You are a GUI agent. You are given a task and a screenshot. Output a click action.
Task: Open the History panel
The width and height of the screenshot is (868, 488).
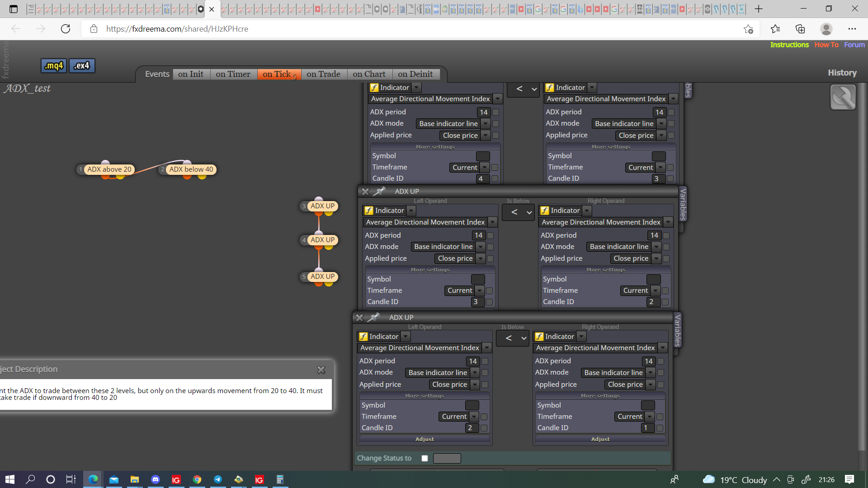pyautogui.click(x=842, y=73)
